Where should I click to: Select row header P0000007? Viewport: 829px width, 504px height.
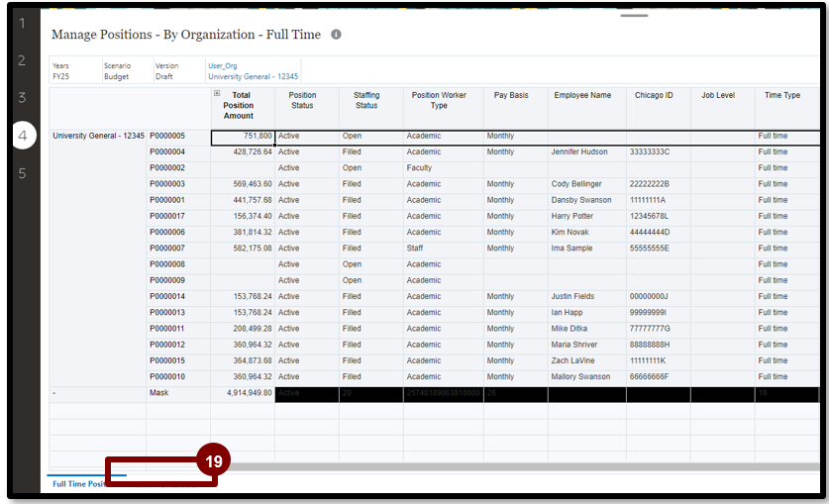click(178, 249)
